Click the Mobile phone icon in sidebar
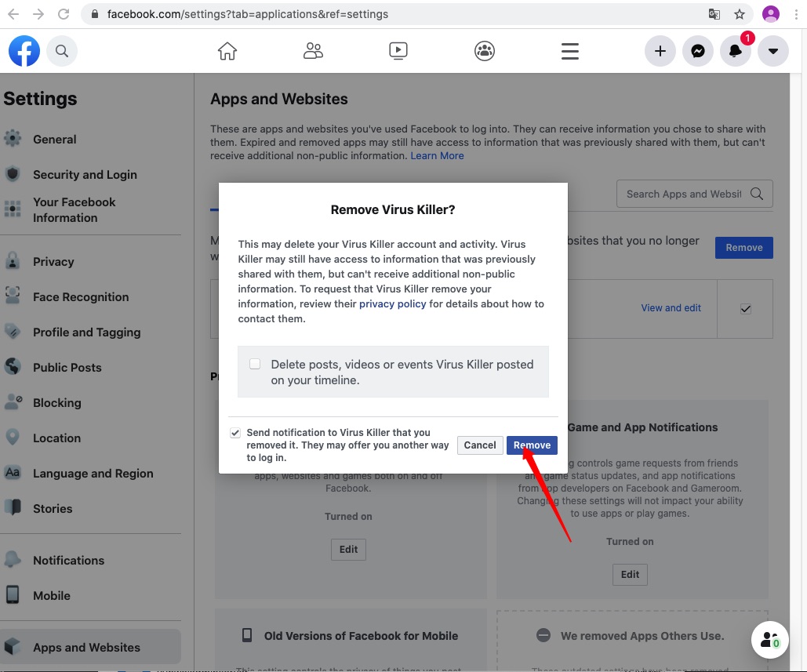This screenshot has height=672, width=807. (13, 594)
